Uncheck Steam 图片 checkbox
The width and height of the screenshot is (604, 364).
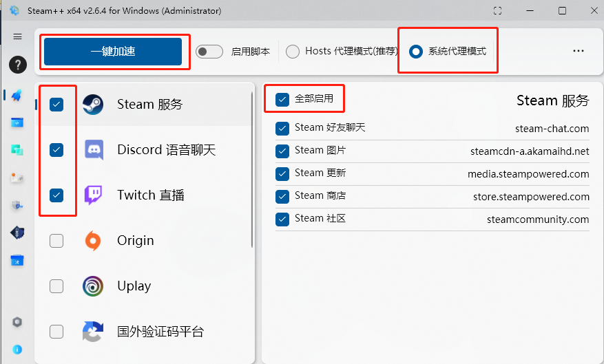pyautogui.click(x=282, y=151)
